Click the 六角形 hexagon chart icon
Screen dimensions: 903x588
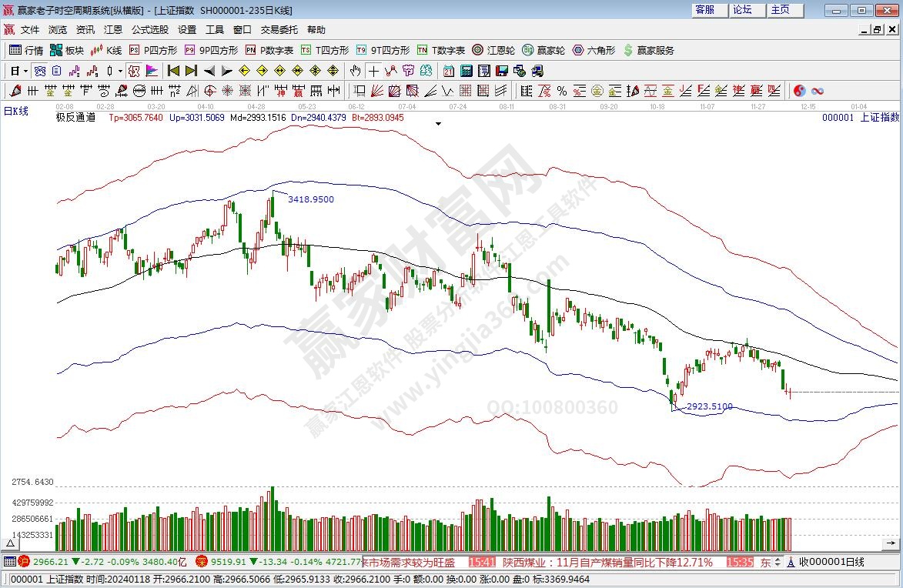pyautogui.click(x=593, y=50)
